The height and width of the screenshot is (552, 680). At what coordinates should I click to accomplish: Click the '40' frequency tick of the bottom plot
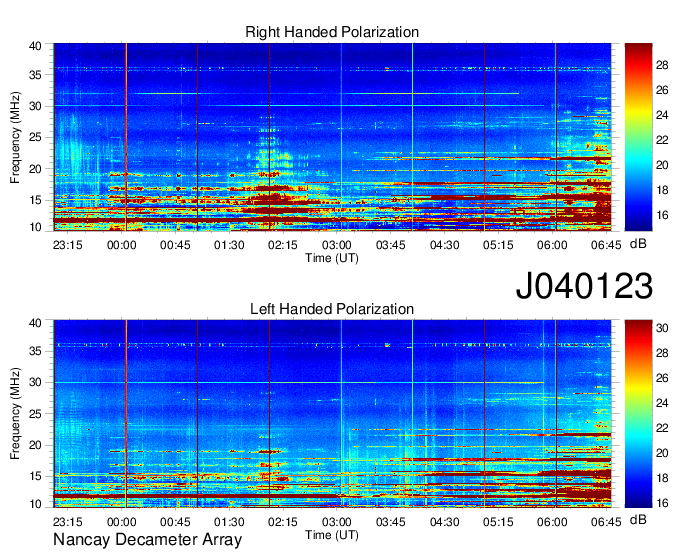35,323
